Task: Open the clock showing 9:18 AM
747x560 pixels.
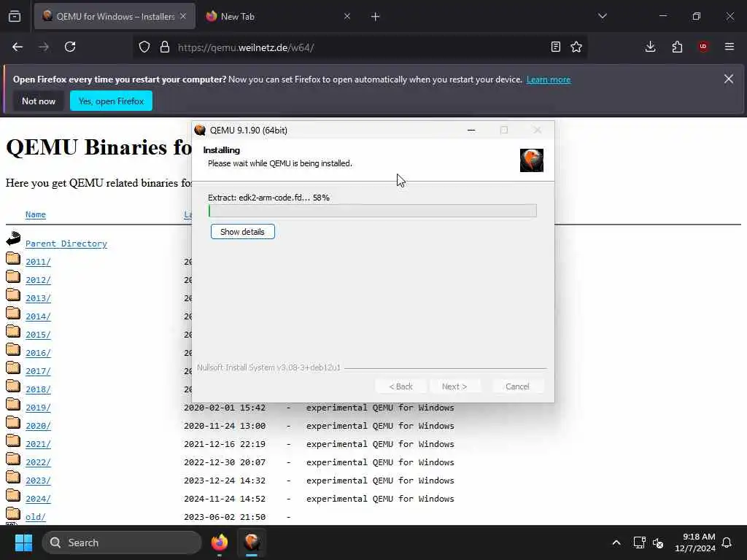Action: pyautogui.click(x=695, y=542)
